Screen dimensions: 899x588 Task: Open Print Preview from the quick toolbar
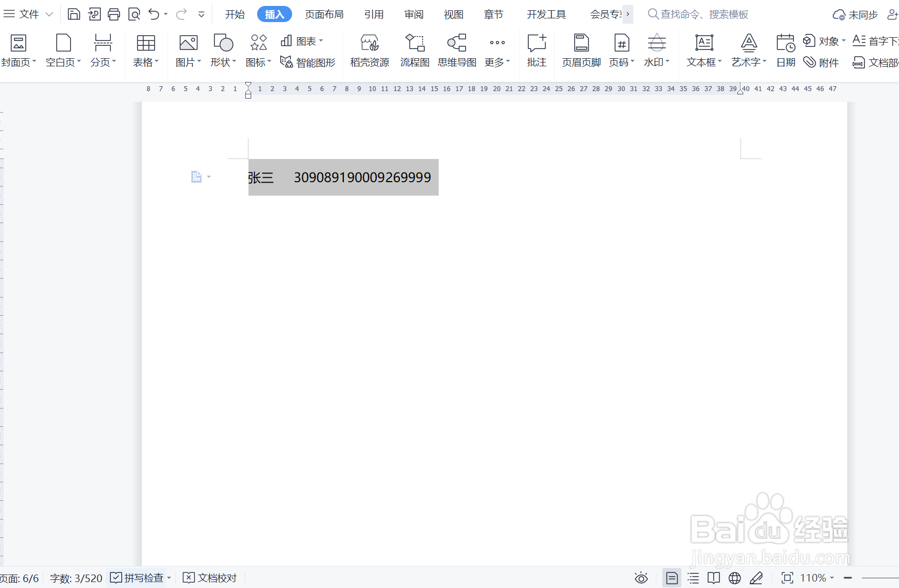134,15
